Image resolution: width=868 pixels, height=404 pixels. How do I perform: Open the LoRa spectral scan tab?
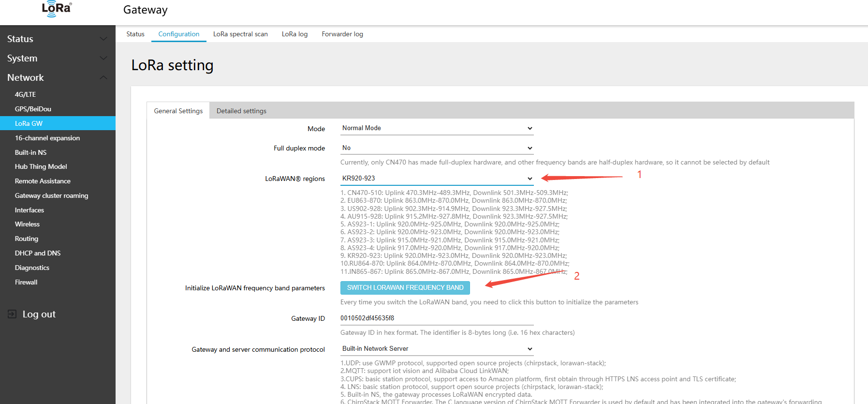[x=240, y=34]
